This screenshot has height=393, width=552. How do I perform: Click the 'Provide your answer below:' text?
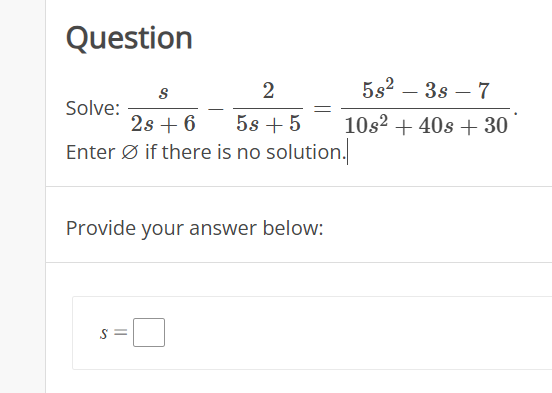194,229
